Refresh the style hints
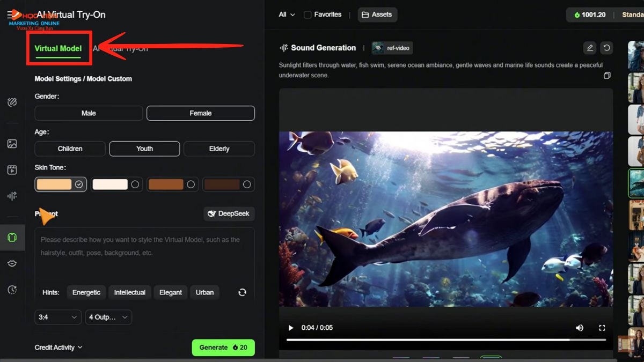The width and height of the screenshot is (644, 362). click(242, 292)
